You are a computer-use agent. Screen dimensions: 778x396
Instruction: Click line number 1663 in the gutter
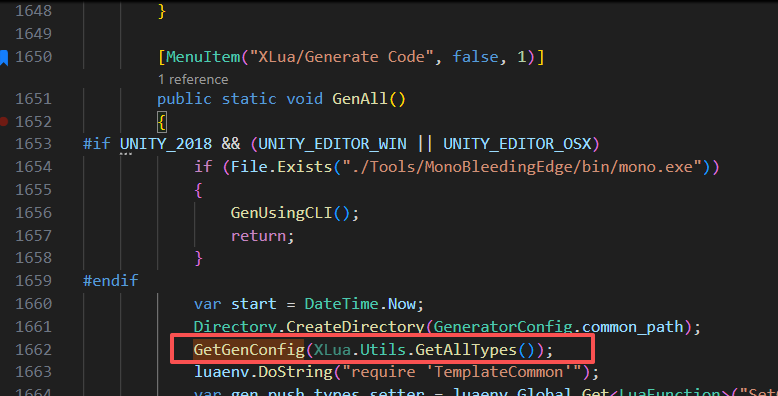[33, 372]
